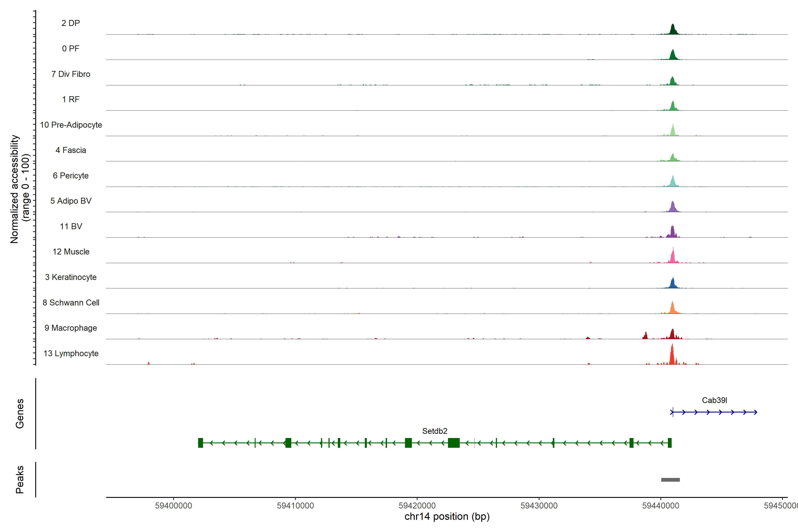Click the chr14 position (bp) axis title
The width and height of the screenshot is (798, 532).
(447, 516)
